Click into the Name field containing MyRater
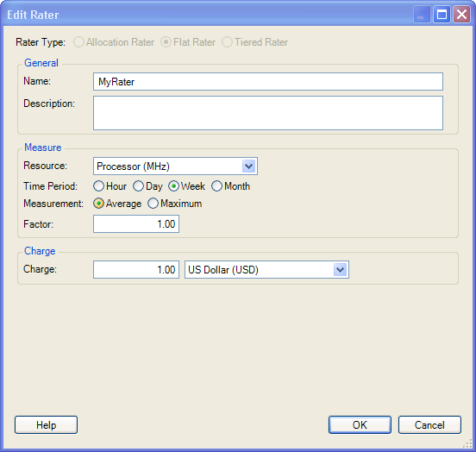 [268, 81]
